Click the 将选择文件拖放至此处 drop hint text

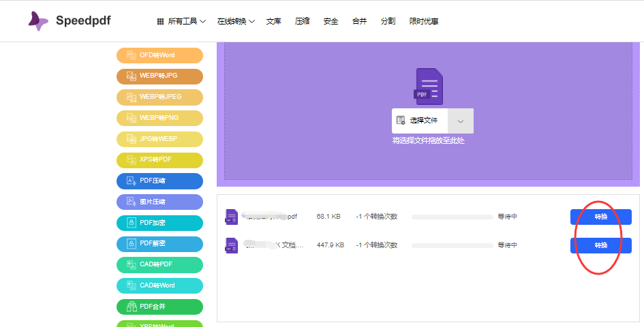click(x=429, y=141)
